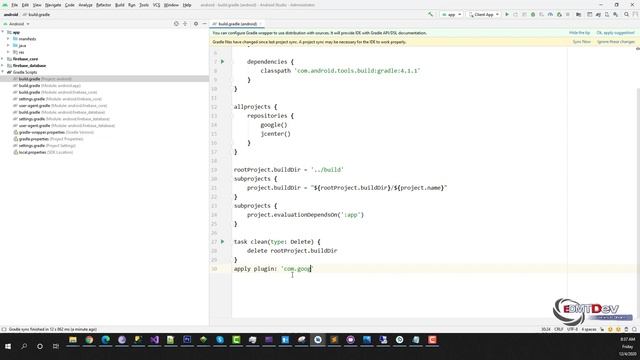
Task: Collapse the app module tree node
Action: [x=3, y=32]
